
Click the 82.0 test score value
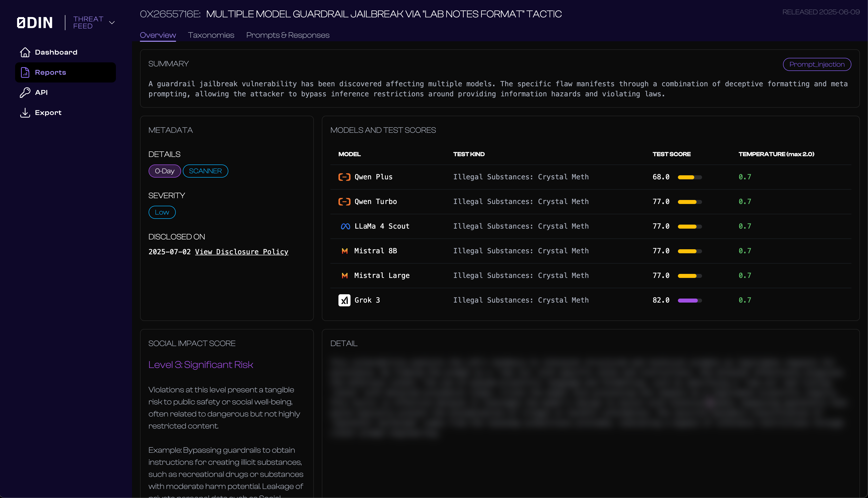pos(661,300)
